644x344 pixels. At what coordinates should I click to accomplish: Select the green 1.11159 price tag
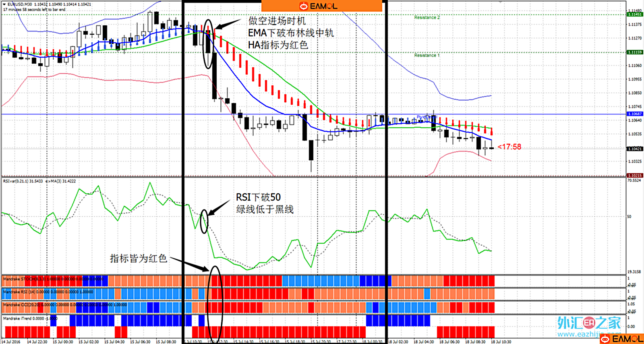pos(635,52)
